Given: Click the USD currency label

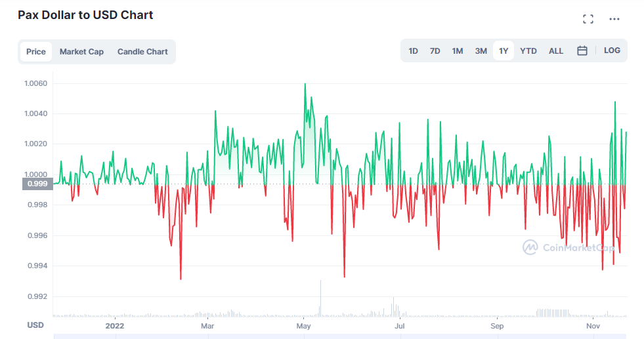Looking at the screenshot, I should coord(35,325).
